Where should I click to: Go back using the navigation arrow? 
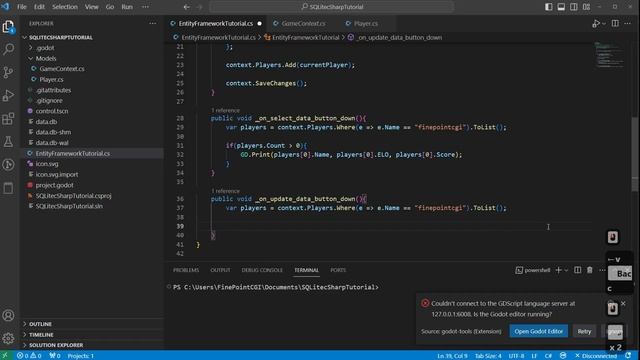pos(187,7)
